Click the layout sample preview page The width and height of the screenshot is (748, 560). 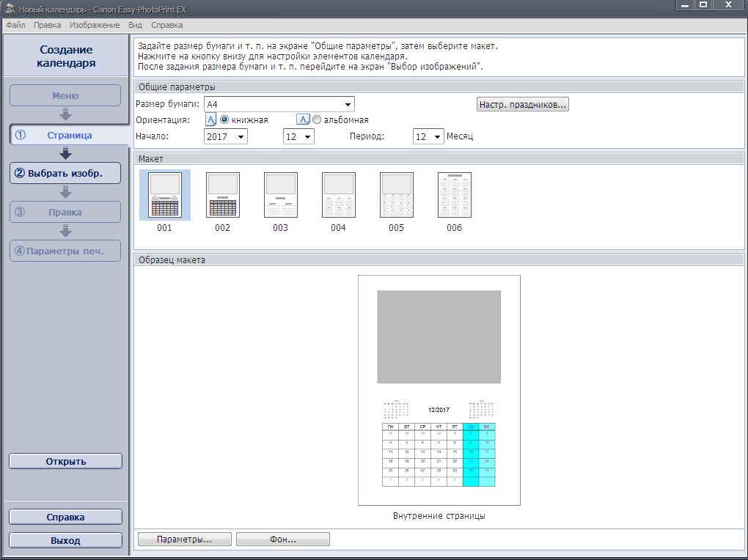point(439,390)
